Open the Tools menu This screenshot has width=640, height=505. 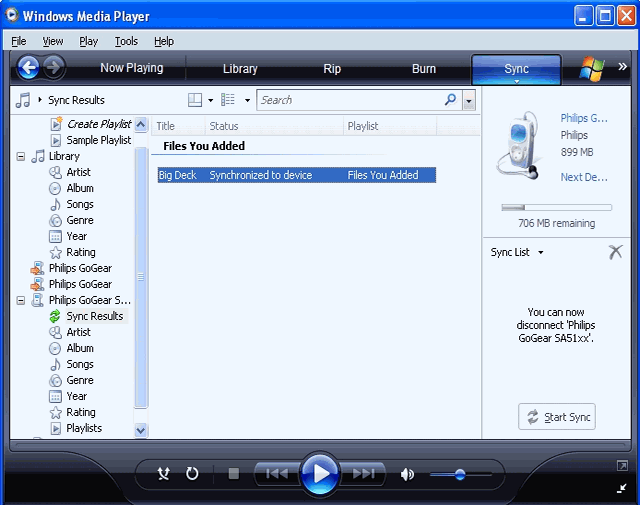(126, 41)
